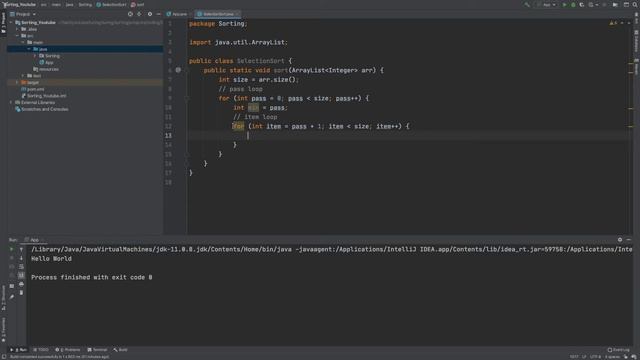This screenshot has width=640, height=360.
Task: Expand the target folder
Action: 17,82
